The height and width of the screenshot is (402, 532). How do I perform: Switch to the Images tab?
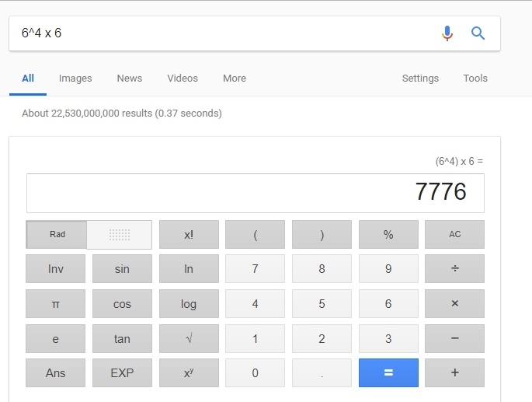click(75, 79)
